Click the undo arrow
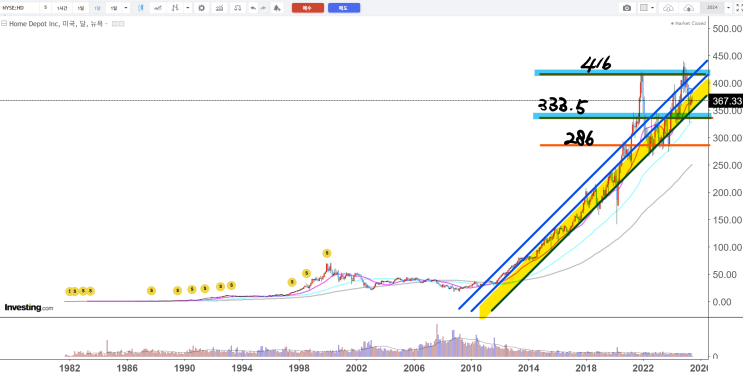The width and height of the screenshot is (743, 374). [253, 8]
